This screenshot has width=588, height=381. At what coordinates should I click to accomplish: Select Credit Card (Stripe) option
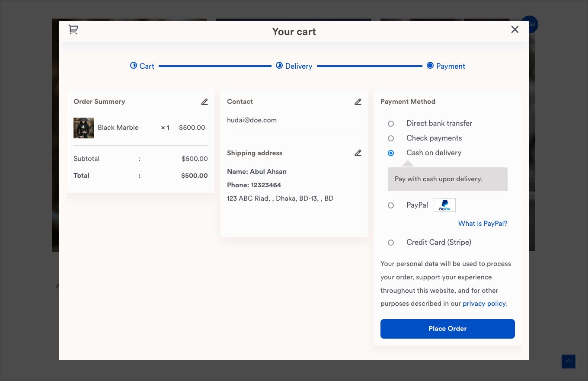(391, 243)
